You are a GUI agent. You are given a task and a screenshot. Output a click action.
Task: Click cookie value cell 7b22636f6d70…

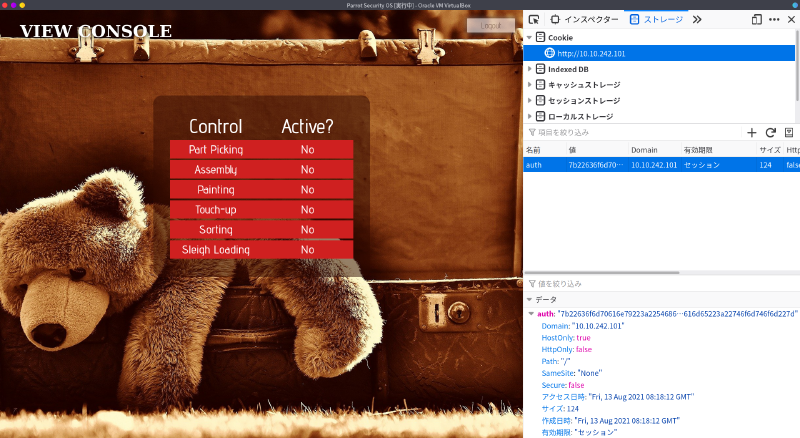597,165
